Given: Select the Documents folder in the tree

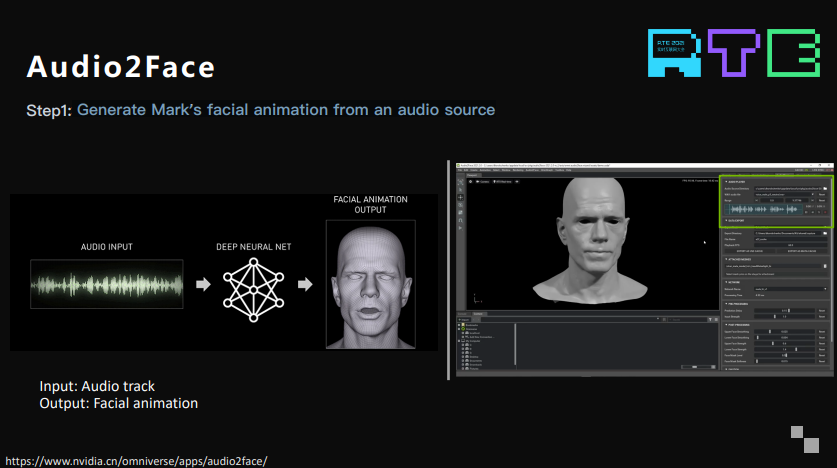Looking at the screenshot, I should point(476,361).
